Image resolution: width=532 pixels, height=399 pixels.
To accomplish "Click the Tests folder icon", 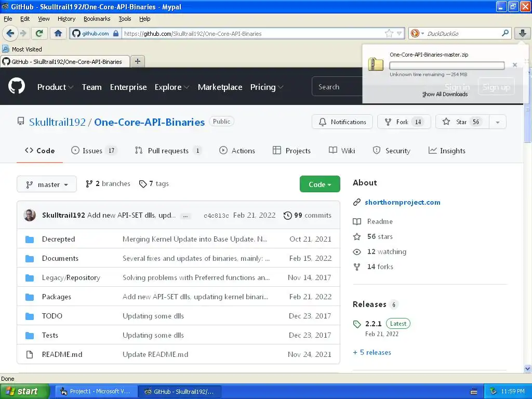I will tap(30, 335).
